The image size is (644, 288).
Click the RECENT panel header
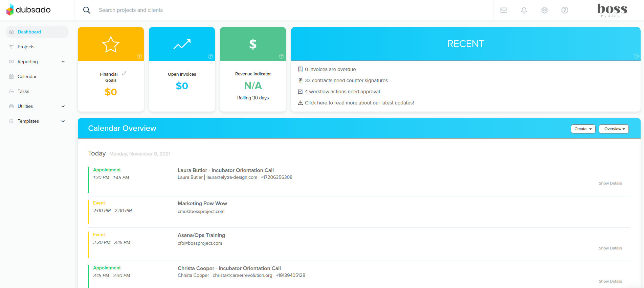[466, 44]
